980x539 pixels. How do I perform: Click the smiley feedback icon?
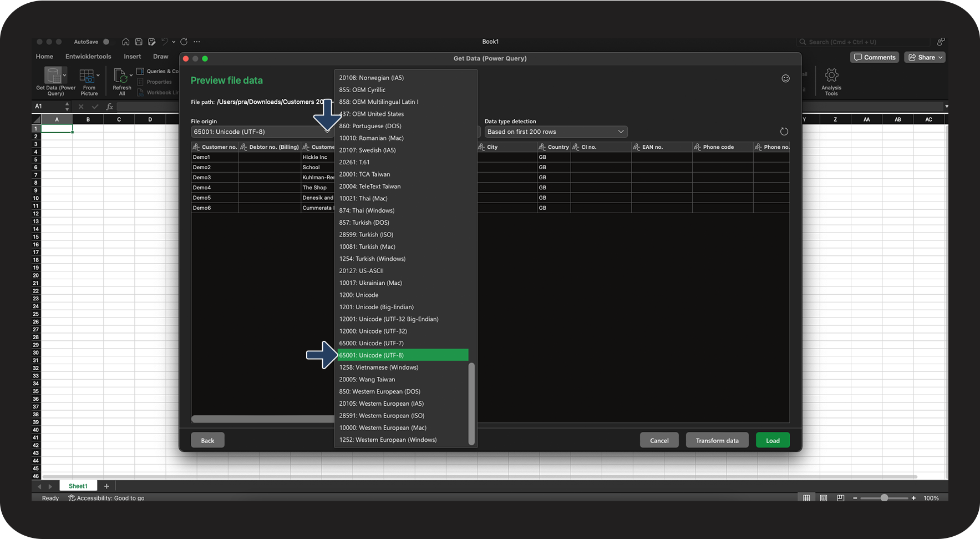pyautogui.click(x=785, y=78)
